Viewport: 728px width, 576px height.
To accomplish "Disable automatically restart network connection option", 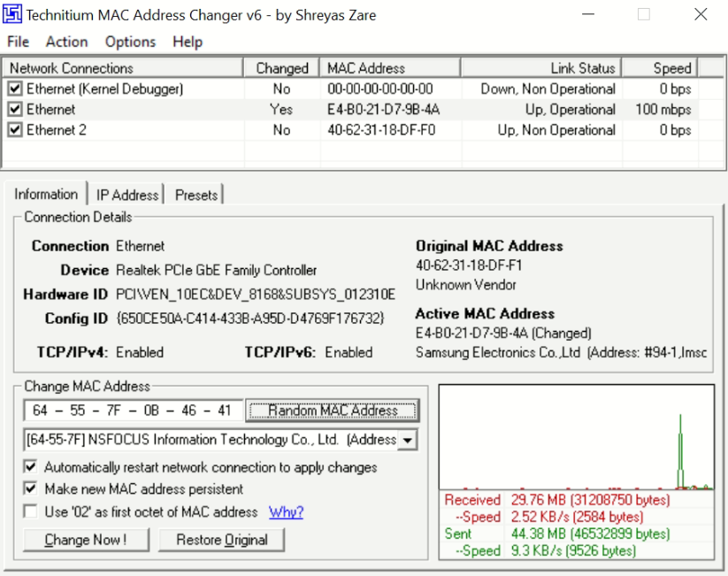I will 31,466.
